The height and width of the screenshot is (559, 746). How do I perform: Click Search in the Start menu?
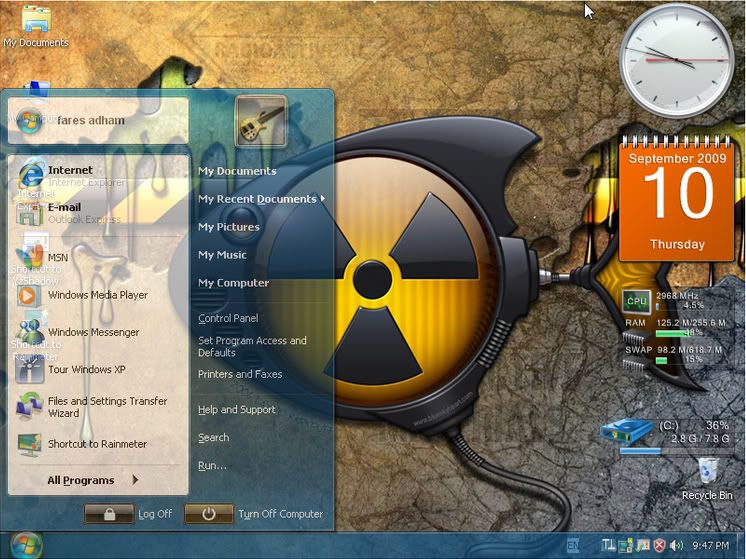tap(213, 438)
